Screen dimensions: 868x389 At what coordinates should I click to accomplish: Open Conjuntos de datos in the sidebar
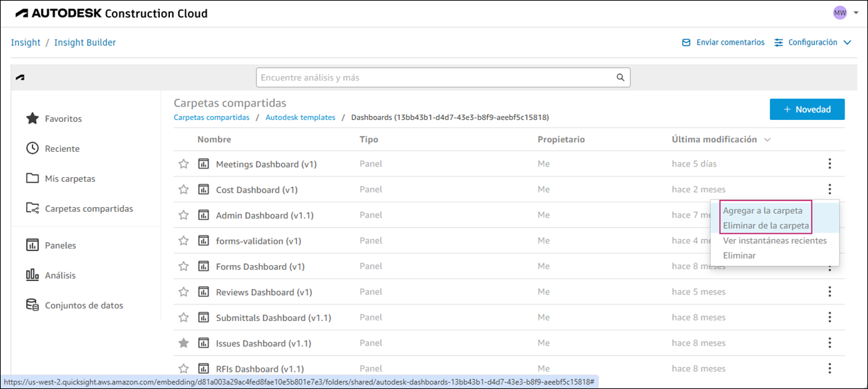pyautogui.click(x=84, y=305)
